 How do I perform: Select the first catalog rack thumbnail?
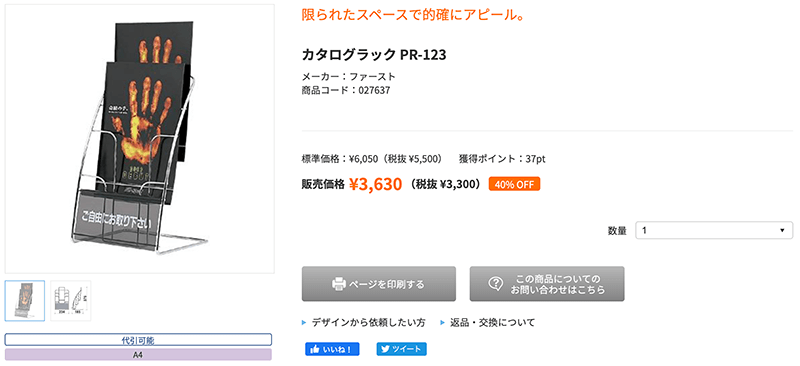coord(25,301)
